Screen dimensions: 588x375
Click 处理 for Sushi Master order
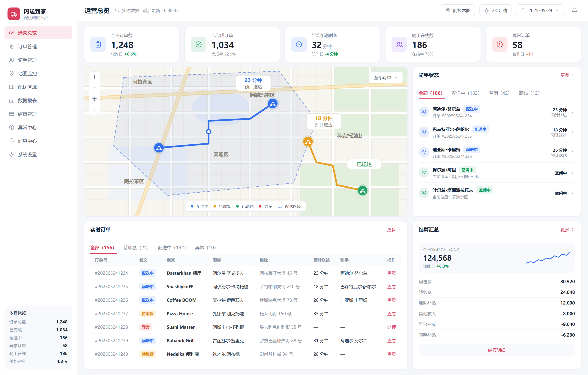click(x=391, y=327)
